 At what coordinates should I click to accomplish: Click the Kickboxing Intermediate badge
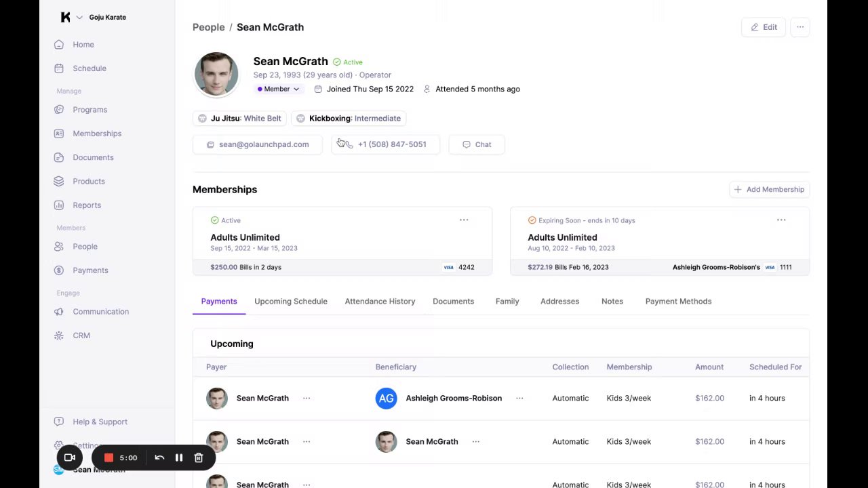coord(349,119)
